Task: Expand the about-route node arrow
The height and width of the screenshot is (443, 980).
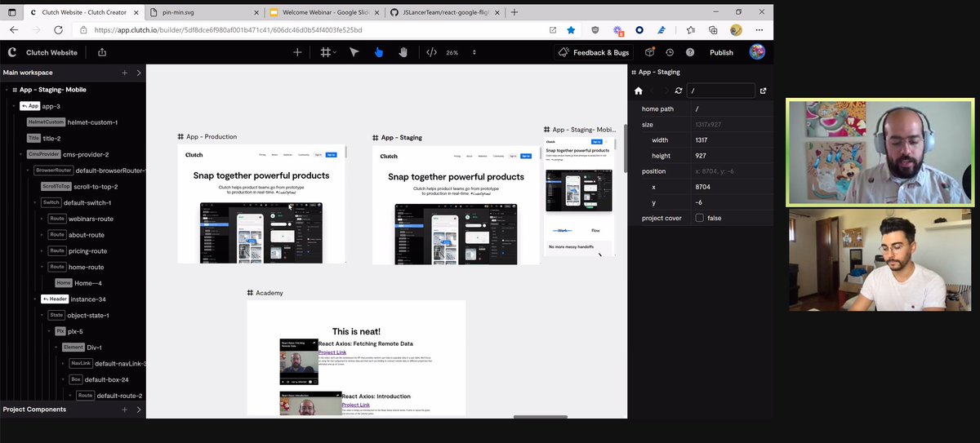Action: (43, 235)
